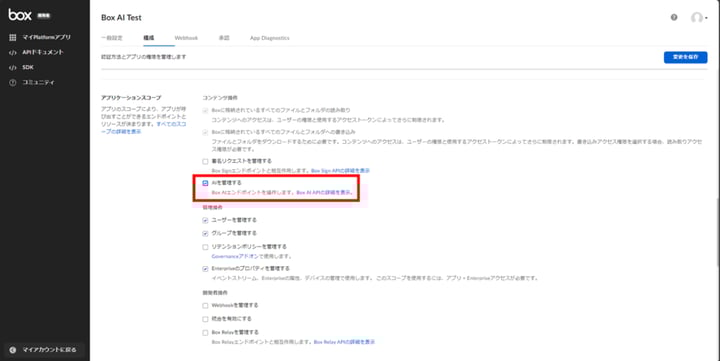Open コミュニティ in the sidebar
The height and width of the screenshot is (361, 720).
(38, 83)
